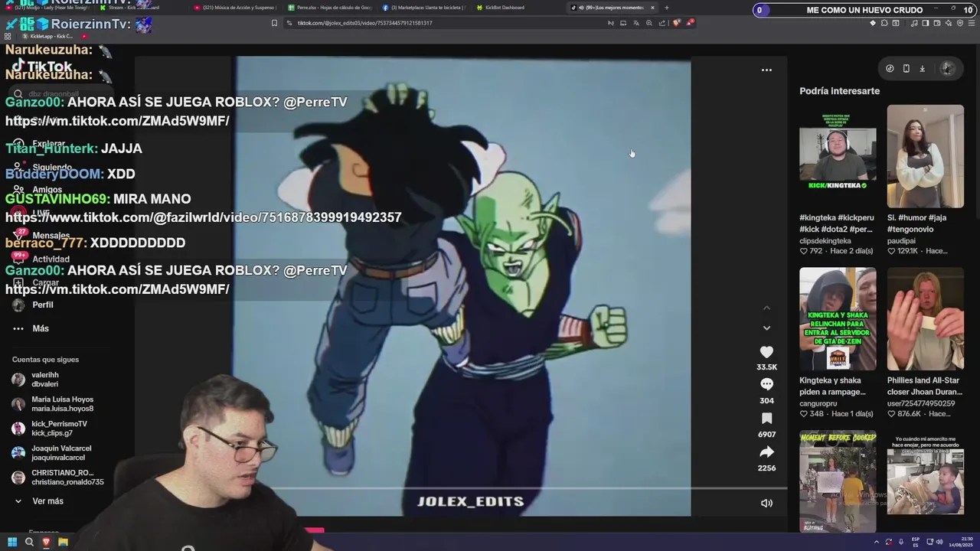Open the browser extensions puzzle icon
This screenshot has width=980, height=551.
pyautogui.click(x=884, y=23)
